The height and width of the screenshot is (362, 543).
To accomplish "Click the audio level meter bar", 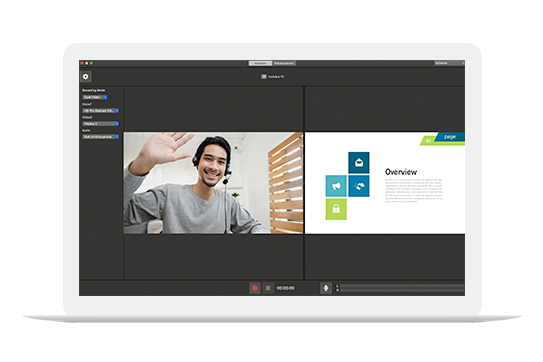I will (402, 288).
